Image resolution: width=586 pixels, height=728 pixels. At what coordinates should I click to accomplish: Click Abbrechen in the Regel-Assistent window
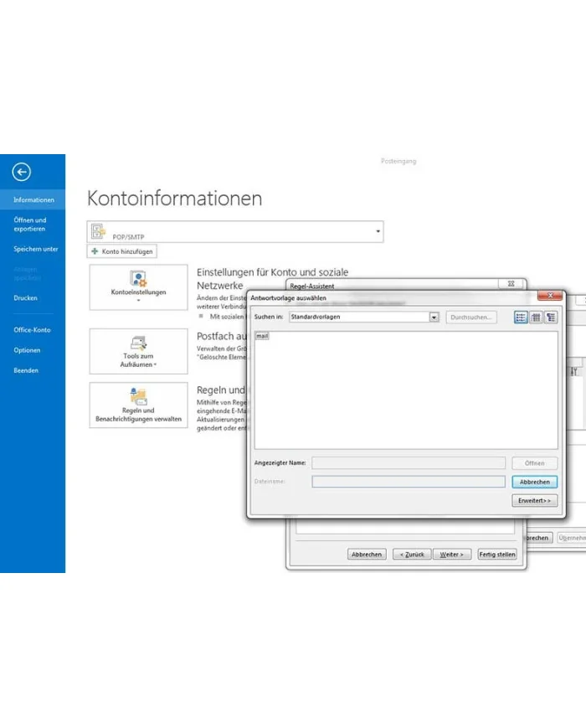point(367,555)
